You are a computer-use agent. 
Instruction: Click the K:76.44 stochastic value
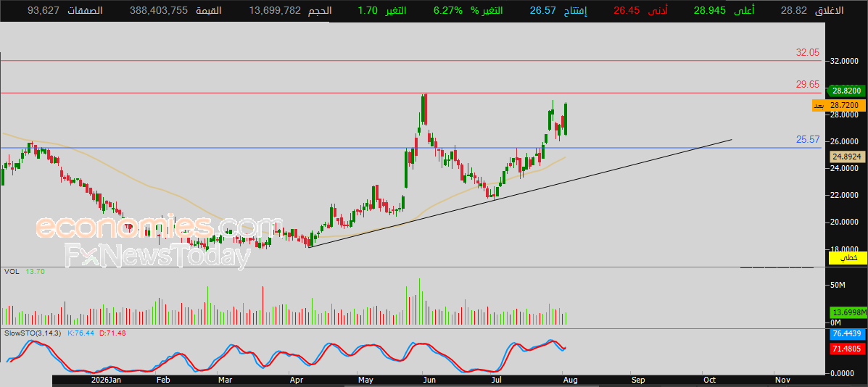coord(81,333)
